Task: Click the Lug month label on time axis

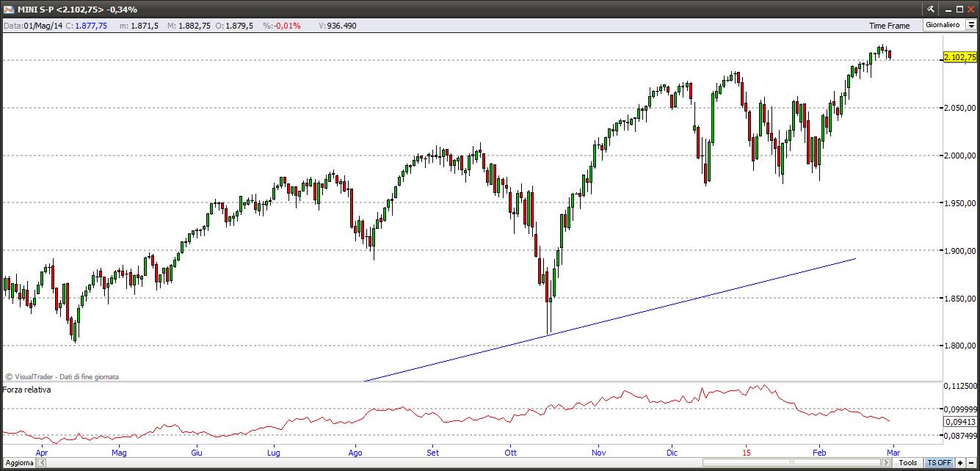Action: click(274, 453)
